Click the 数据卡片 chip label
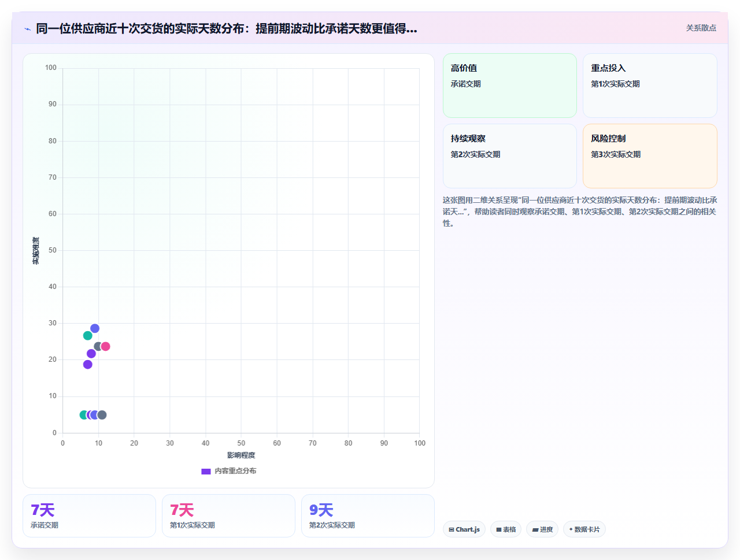 tap(587, 529)
